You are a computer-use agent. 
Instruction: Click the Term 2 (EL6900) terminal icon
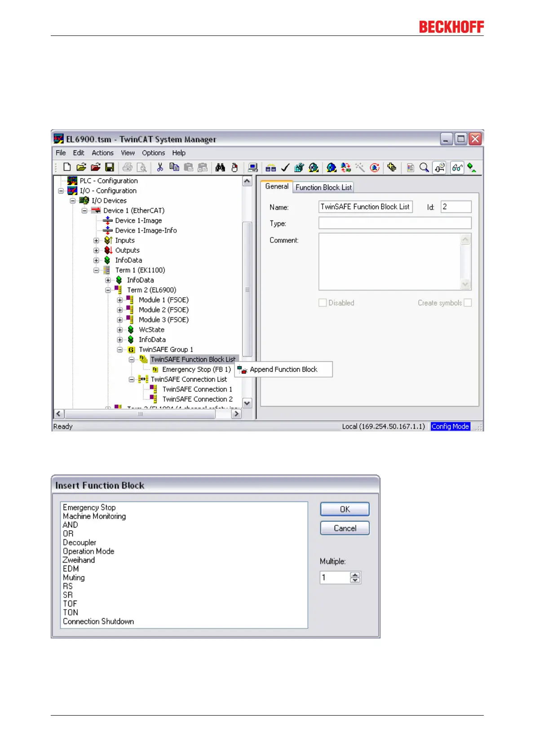point(119,290)
